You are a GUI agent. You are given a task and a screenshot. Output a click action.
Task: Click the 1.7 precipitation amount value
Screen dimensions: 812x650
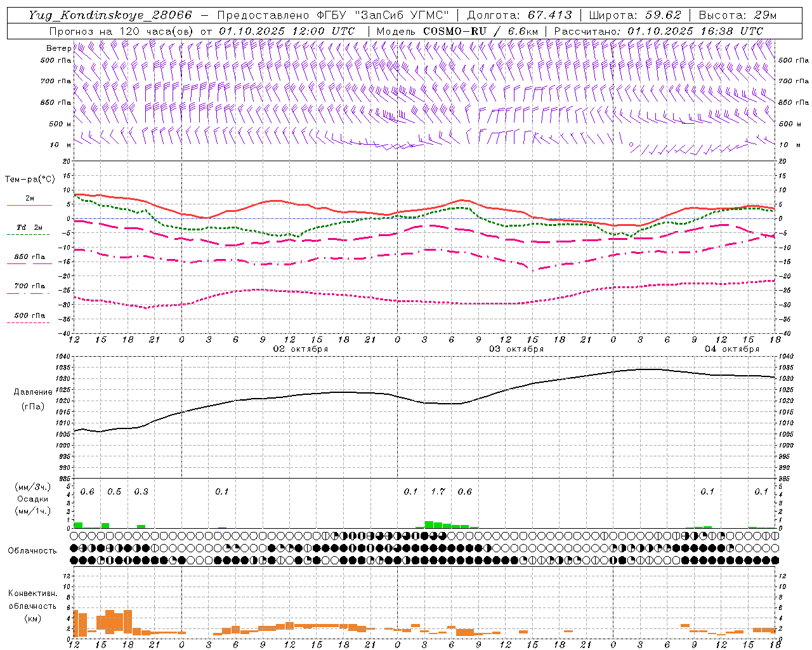[438, 491]
